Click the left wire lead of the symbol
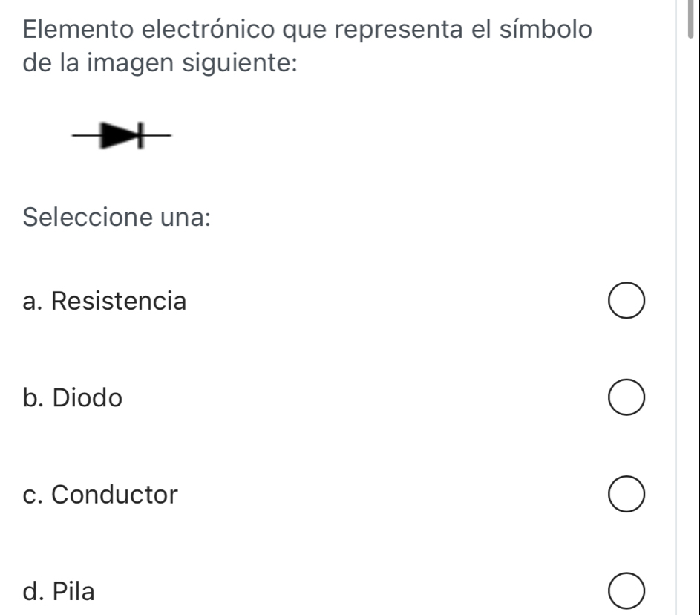The height and width of the screenshot is (615, 700). 85,136
